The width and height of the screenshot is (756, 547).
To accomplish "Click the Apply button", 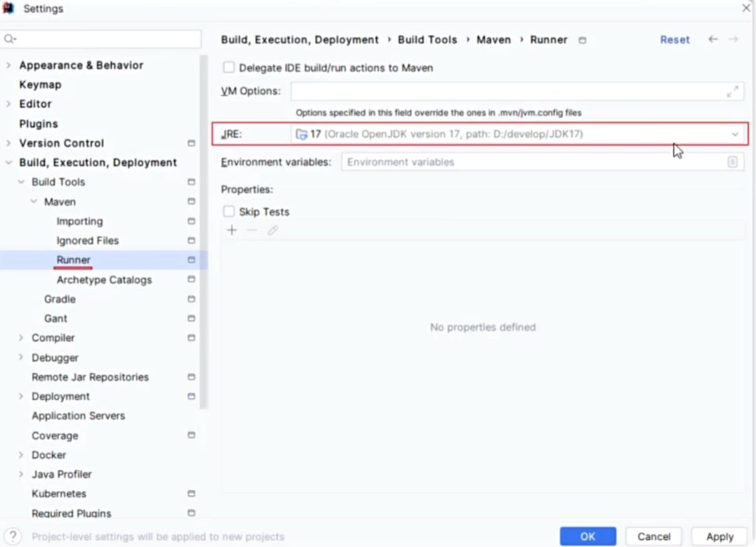I will [720, 536].
